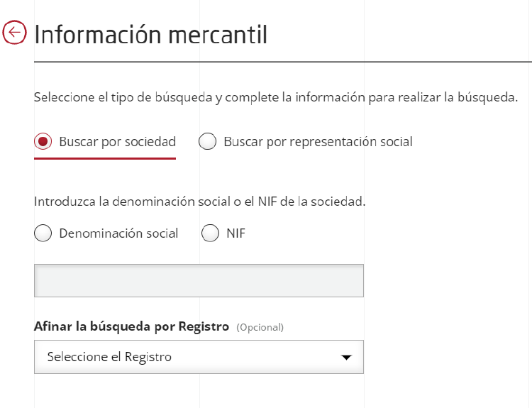Click the 'Seleccione el Registro' placeholder text

click(109, 357)
